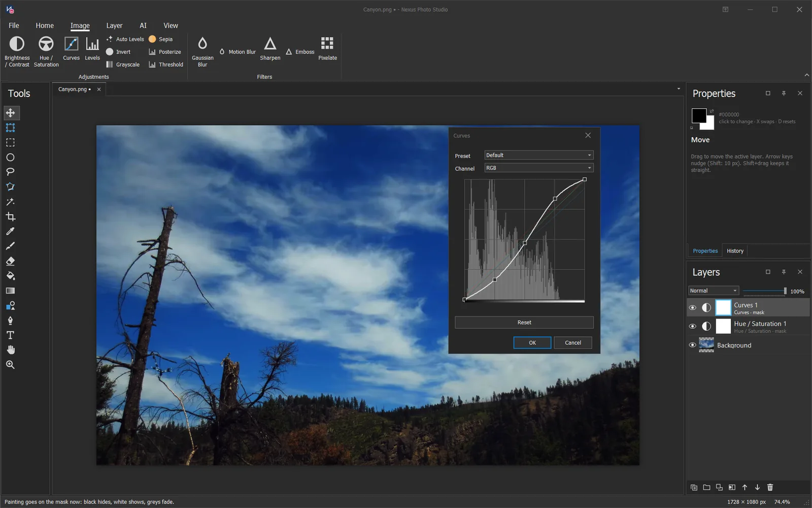Image resolution: width=812 pixels, height=508 pixels.
Task: Click the Reset button in Curves
Action: [x=524, y=323]
